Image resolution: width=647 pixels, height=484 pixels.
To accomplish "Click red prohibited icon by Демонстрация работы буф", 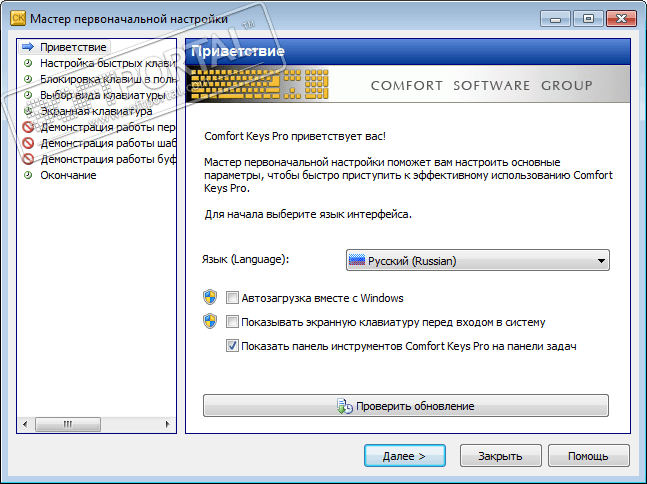I will pos(28,159).
